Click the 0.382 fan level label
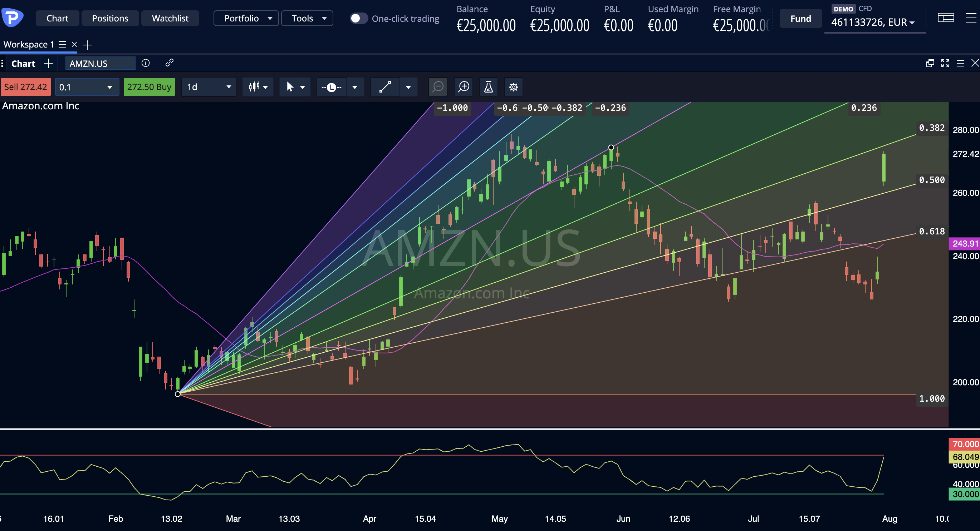Viewport: 980px width, 531px height. coord(932,128)
